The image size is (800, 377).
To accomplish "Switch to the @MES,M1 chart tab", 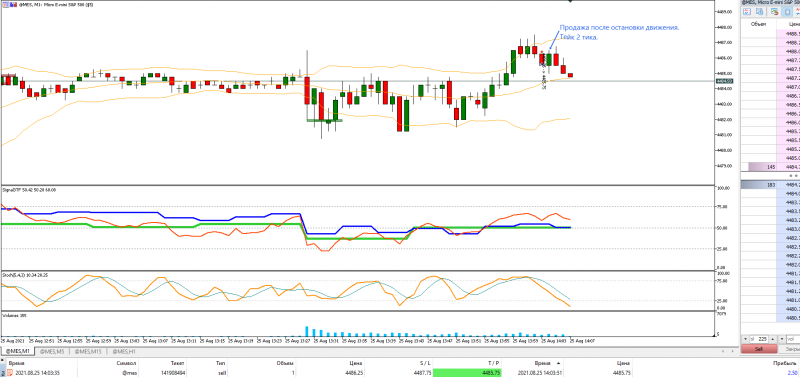I will pos(18,351).
